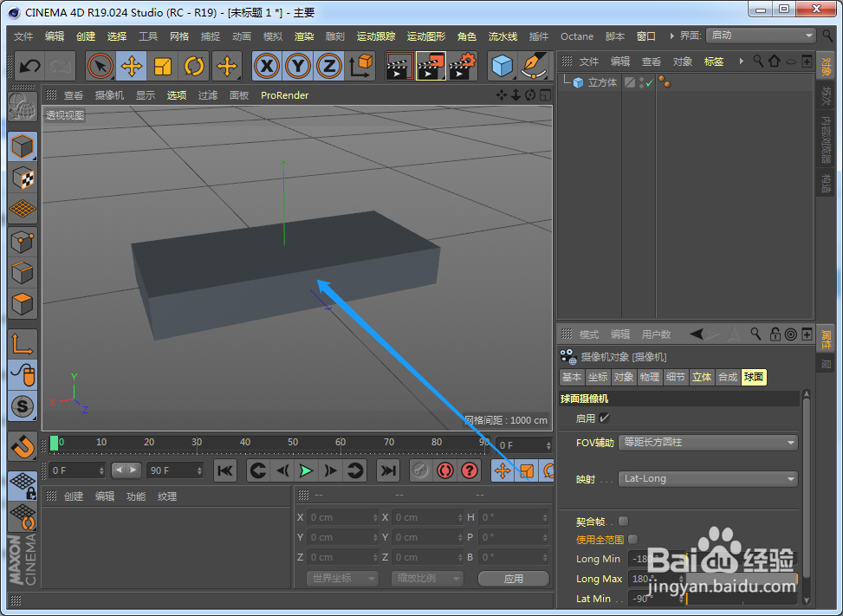Click the autokeying button
This screenshot has width=843, height=616.
click(445, 470)
